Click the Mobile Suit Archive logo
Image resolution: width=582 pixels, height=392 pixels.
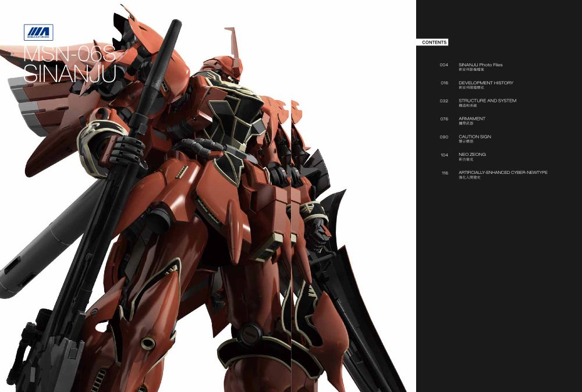point(38,32)
